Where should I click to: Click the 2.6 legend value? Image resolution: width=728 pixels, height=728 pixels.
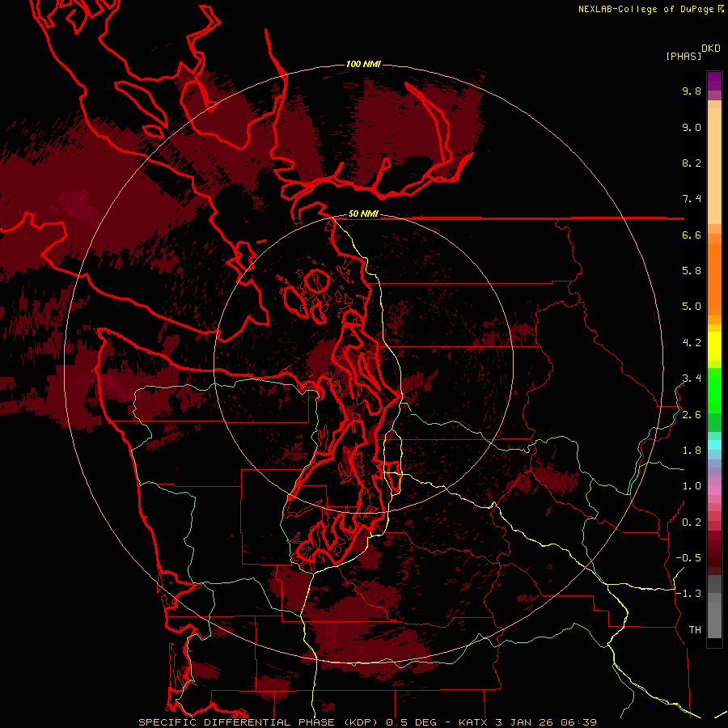[692, 415]
